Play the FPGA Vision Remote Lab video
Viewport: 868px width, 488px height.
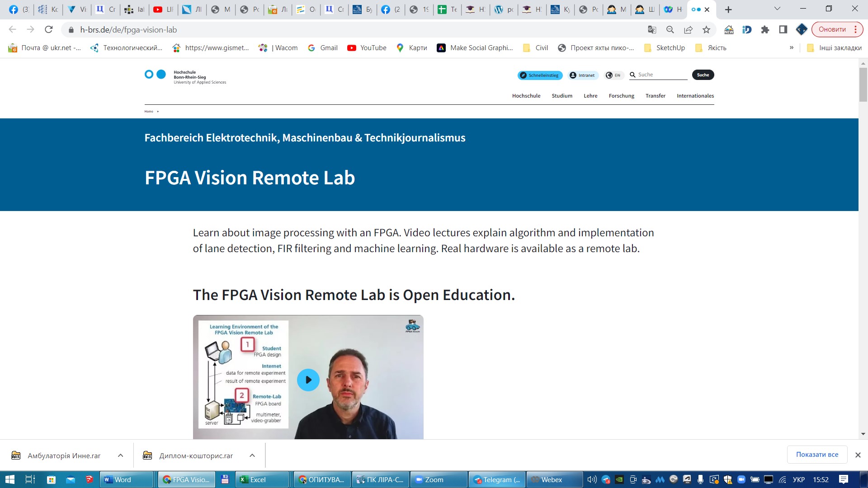click(308, 380)
